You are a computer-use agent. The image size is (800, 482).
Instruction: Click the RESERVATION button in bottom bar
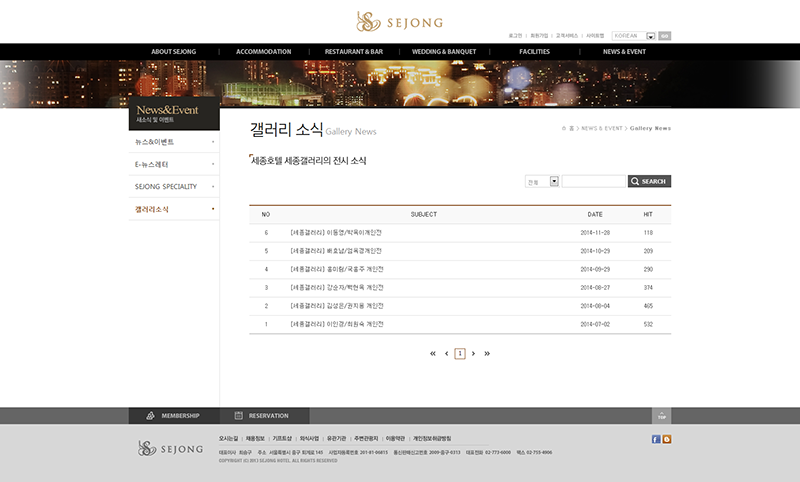pyautogui.click(x=264, y=416)
